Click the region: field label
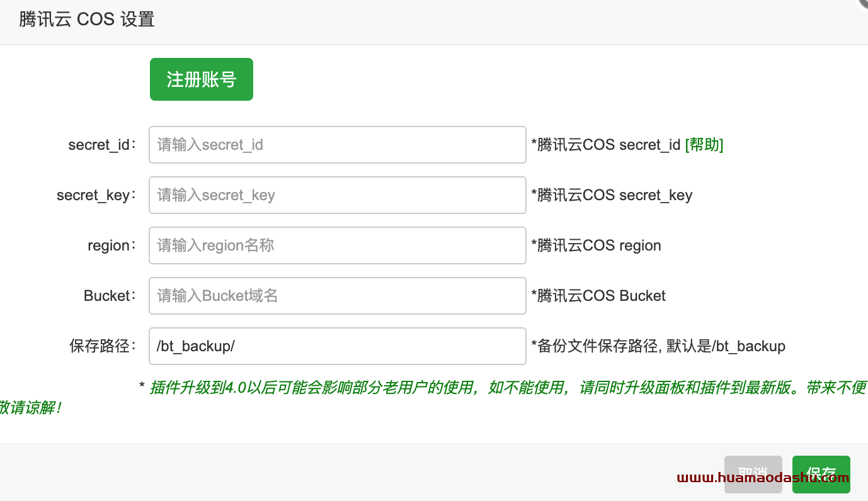Image resolution: width=868 pixels, height=501 pixels. pos(112,245)
